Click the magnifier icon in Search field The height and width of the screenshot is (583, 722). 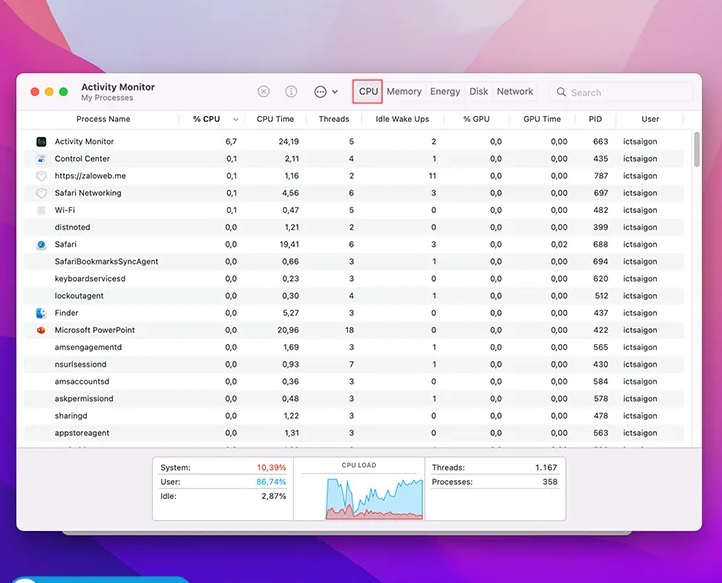click(x=561, y=92)
